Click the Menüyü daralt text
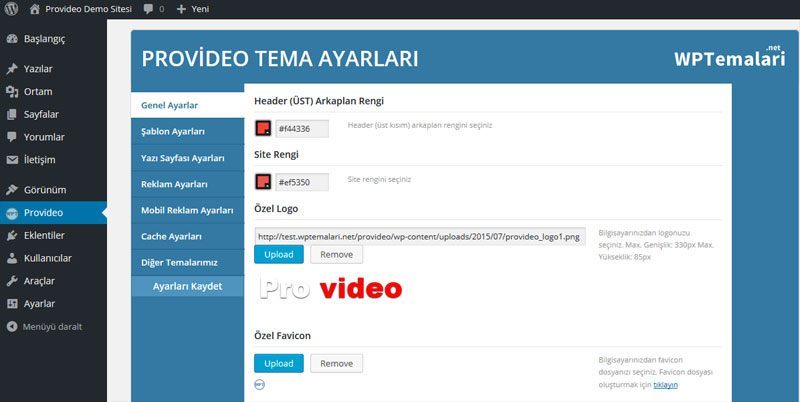800x402 pixels. point(52,326)
